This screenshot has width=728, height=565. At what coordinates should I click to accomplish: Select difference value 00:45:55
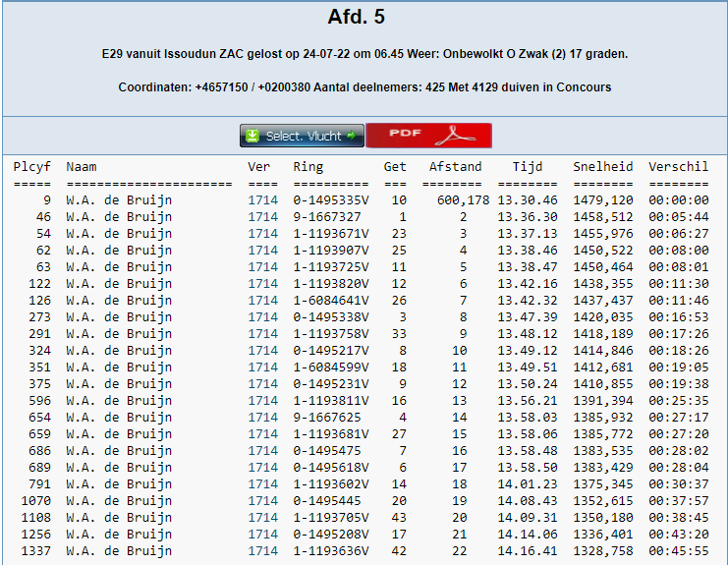point(678,551)
